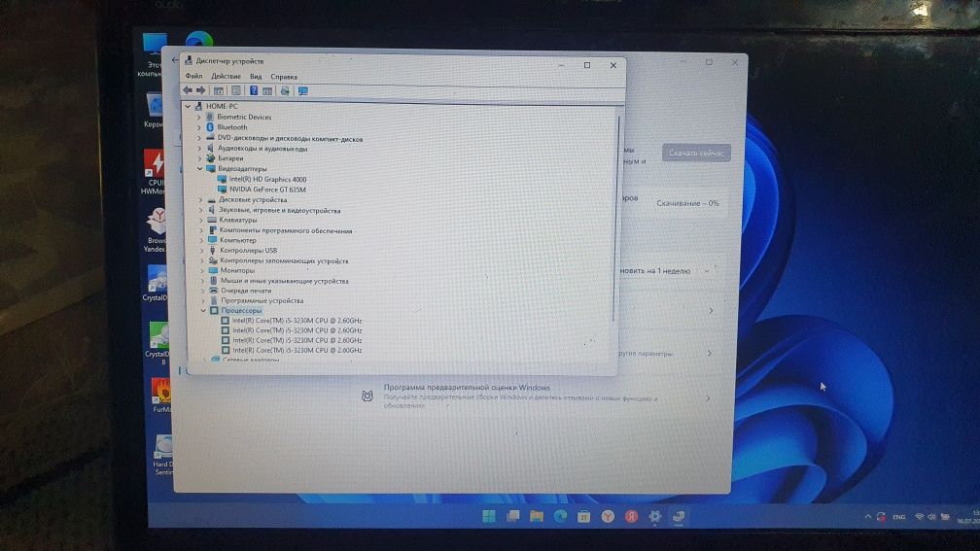Open the Действие menu
This screenshot has height=551, width=980.
pos(226,76)
